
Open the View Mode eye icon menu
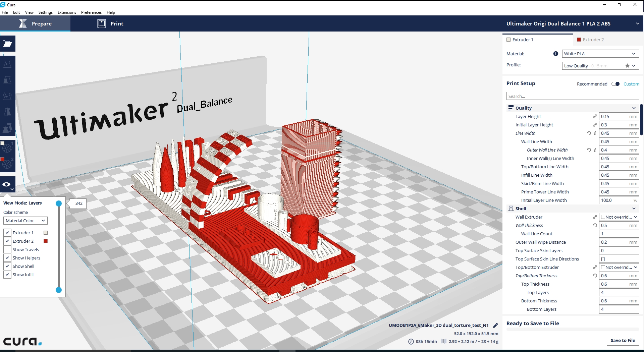(7, 184)
